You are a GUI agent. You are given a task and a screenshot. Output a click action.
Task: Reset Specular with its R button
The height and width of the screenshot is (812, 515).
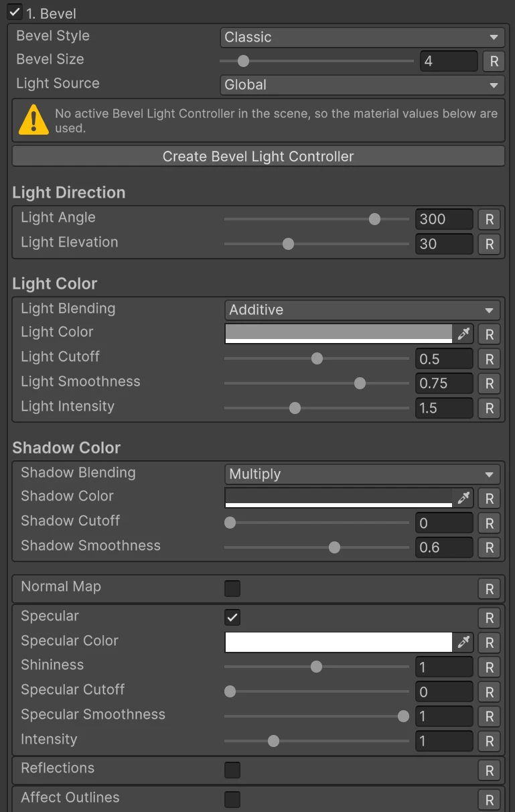point(490,618)
